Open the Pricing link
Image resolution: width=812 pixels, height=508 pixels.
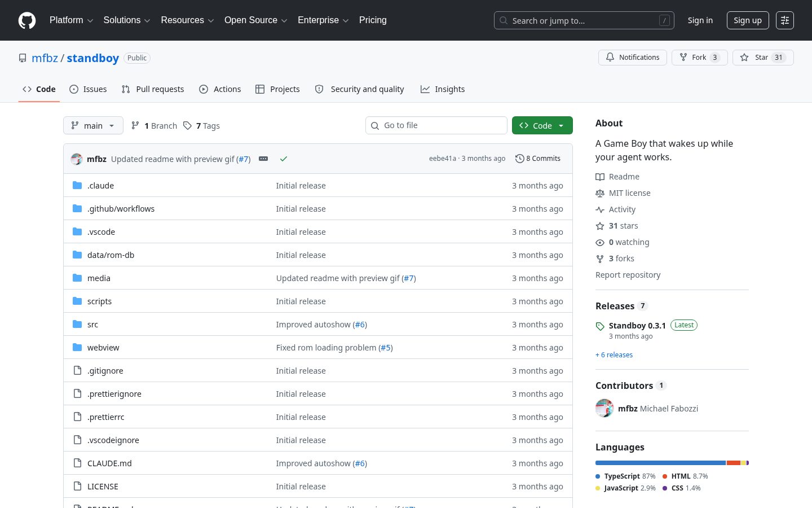(373, 20)
